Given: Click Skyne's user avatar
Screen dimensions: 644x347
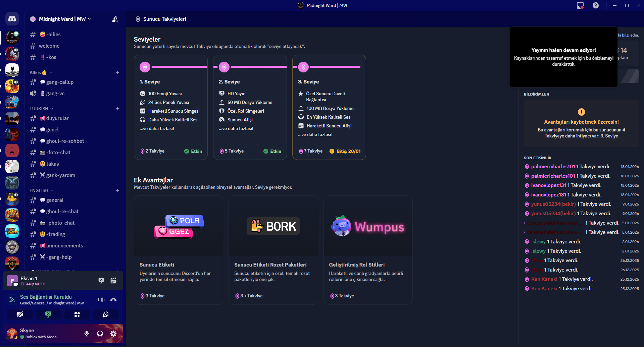Looking at the screenshot, I should tap(12, 334).
